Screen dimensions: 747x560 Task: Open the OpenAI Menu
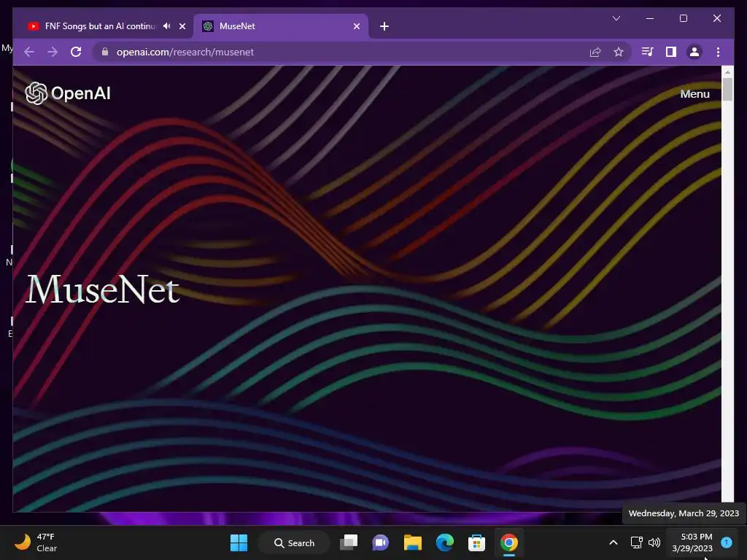(x=694, y=94)
